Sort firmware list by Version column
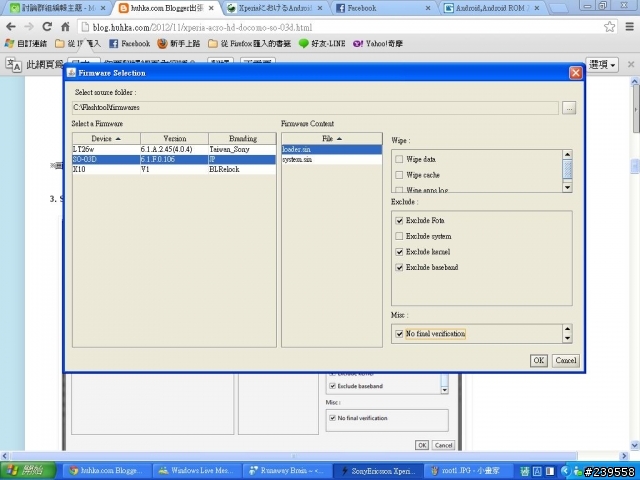This screenshot has width=640, height=480. pos(175,138)
